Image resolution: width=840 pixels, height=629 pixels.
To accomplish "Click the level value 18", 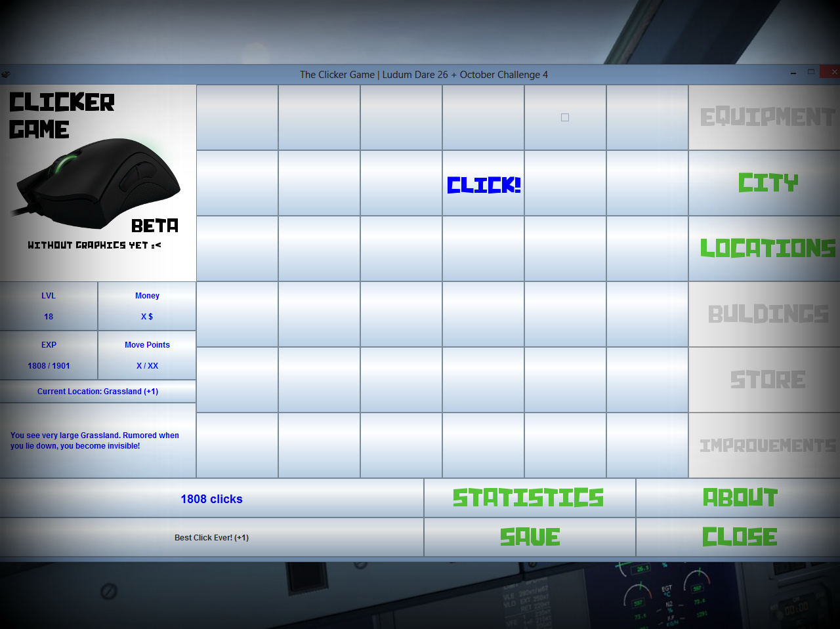I will tap(49, 317).
